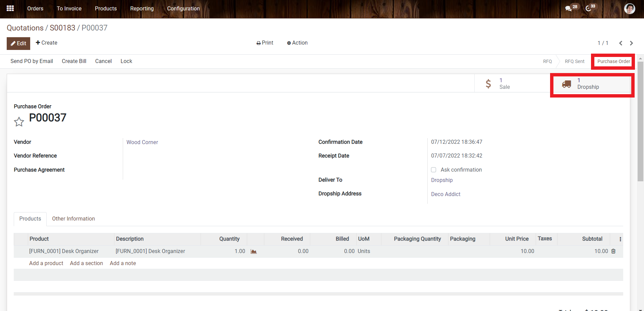
Task: Open the Dropship truck stat button
Action: 592,84
